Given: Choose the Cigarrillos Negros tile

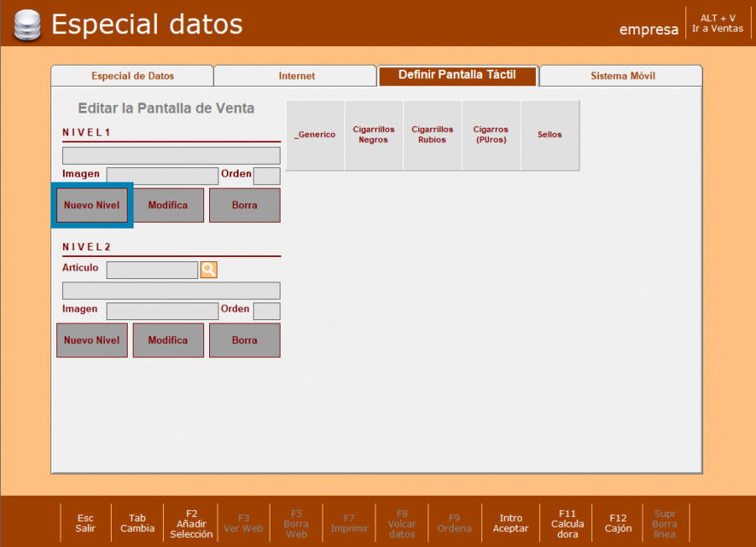Looking at the screenshot, I should [374, 135].
